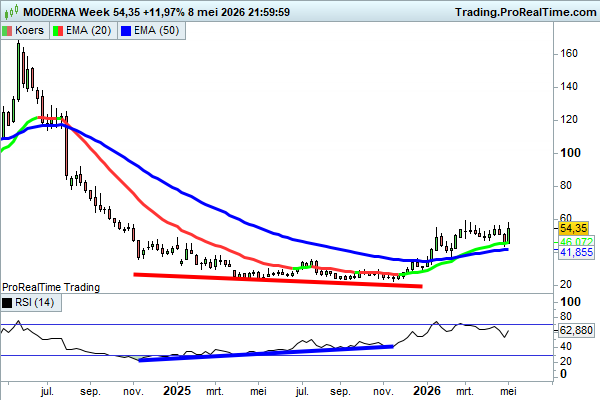The image size is (600, 400).
Task: Click the RSI black color swatch
Action: (x=7, y=303)
